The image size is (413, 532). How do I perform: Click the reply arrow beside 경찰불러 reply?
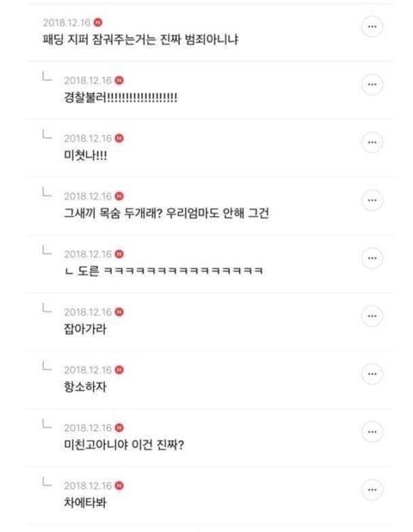(x=47, y=77)
